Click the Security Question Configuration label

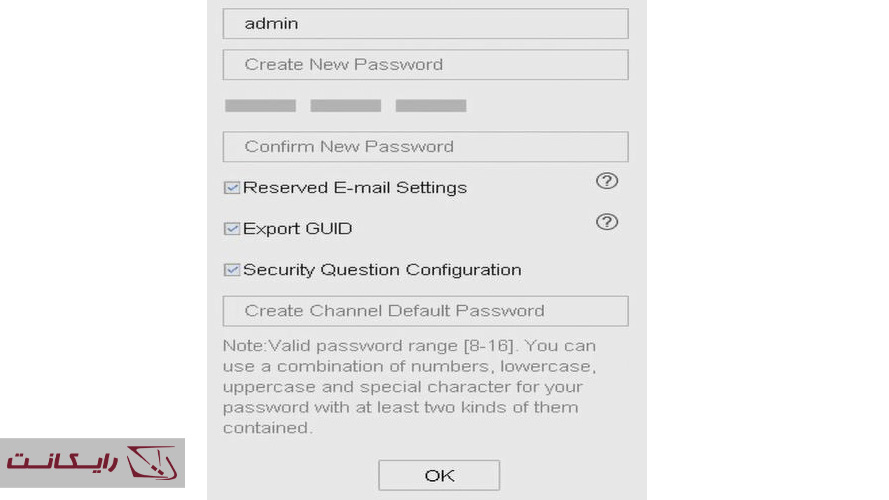point(382,270)
